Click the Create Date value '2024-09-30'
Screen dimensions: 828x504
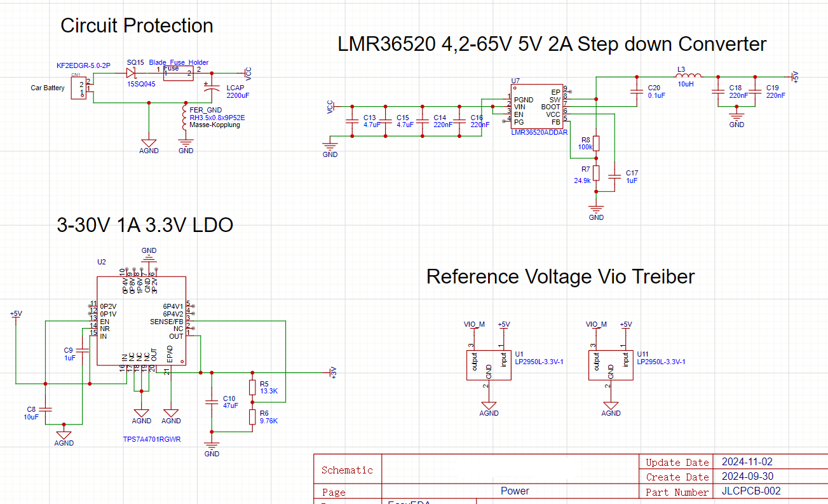point(747,476)
